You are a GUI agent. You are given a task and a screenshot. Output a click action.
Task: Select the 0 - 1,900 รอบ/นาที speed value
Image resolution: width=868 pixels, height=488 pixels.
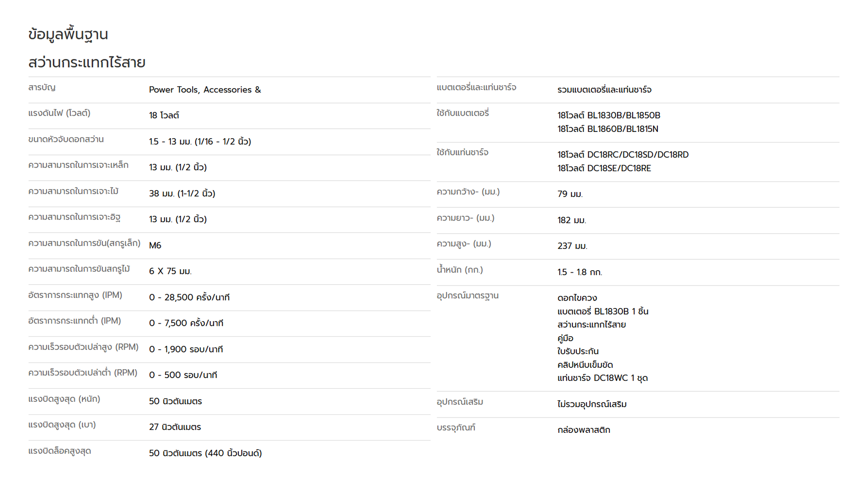pyautogui.click(x=186, y=349)
